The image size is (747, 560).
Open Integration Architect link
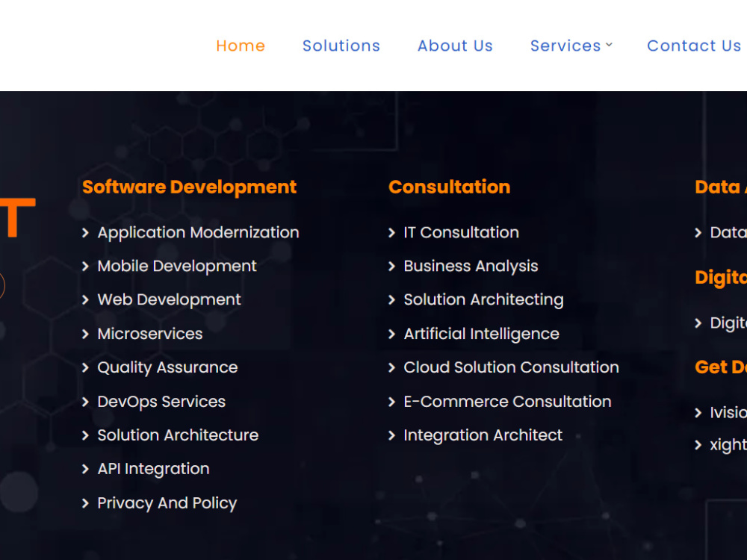pos(483,435)
